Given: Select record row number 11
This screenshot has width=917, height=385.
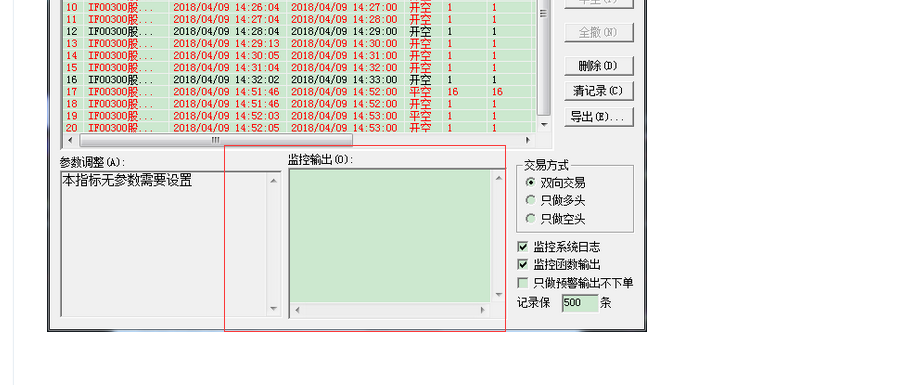Looking at the screenshot, I should point(298,19).
